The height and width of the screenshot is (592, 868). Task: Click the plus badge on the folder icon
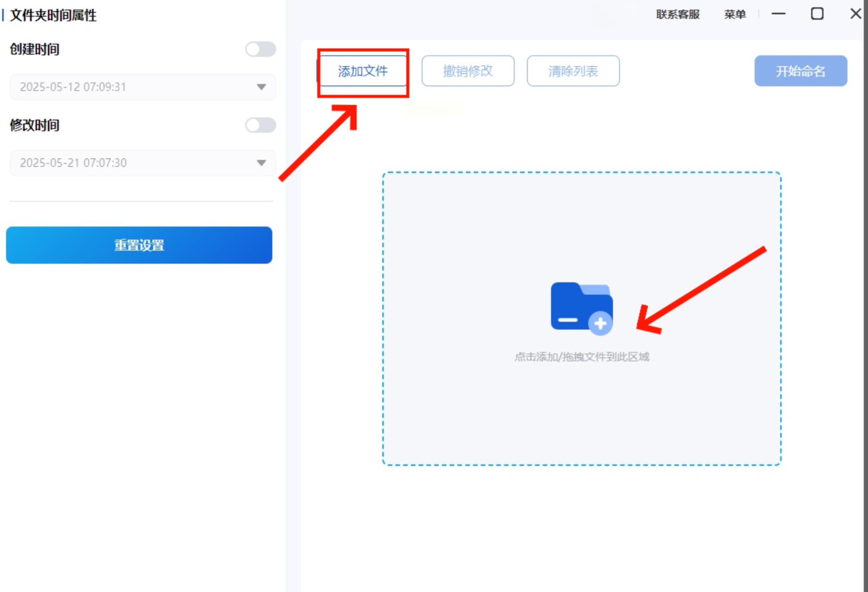point(600,323)
